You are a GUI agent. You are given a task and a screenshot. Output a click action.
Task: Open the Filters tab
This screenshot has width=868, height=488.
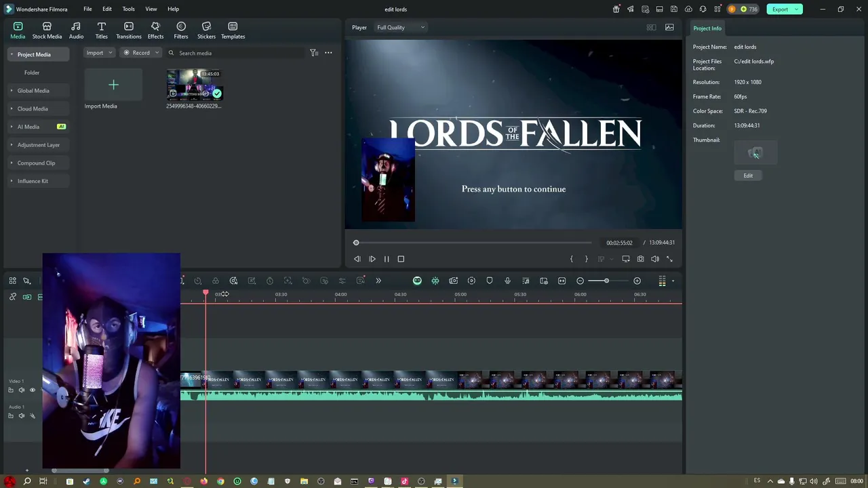pyautogui.click(x=181, y=31)
